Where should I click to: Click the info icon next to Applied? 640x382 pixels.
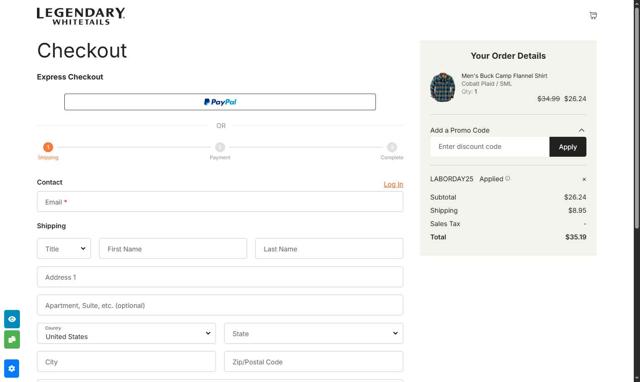coord(507,178)
